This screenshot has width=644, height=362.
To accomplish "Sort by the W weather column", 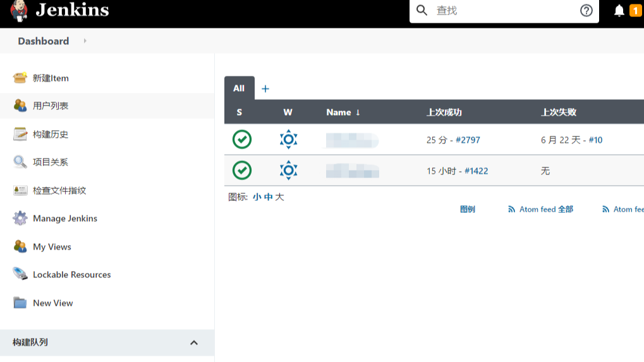I will point(288,112).
